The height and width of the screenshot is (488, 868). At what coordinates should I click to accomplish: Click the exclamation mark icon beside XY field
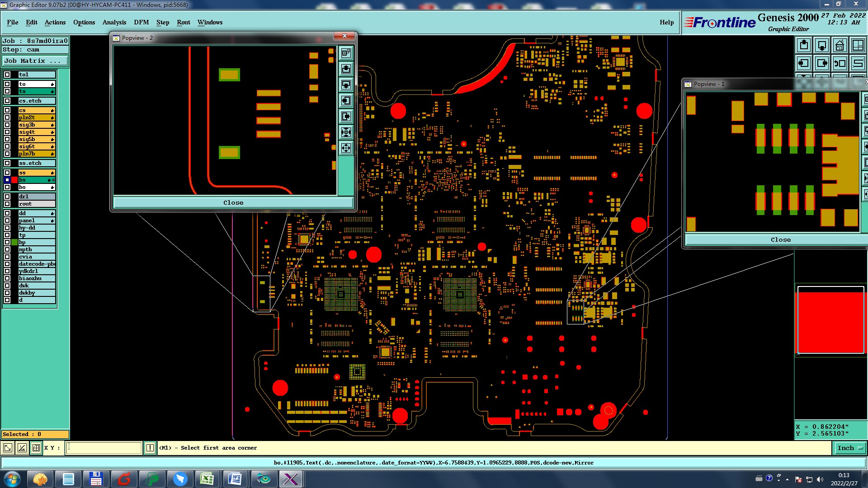click(150, 448)
